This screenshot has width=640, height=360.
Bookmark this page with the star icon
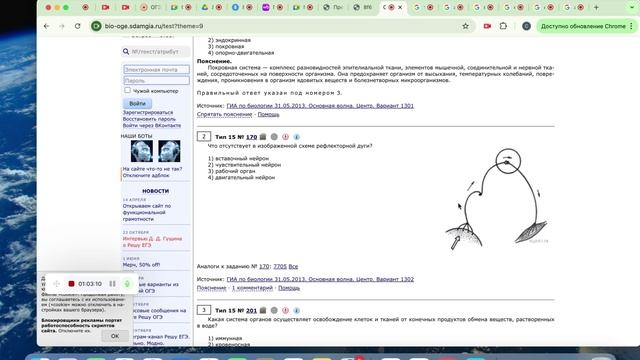(465, 26)
